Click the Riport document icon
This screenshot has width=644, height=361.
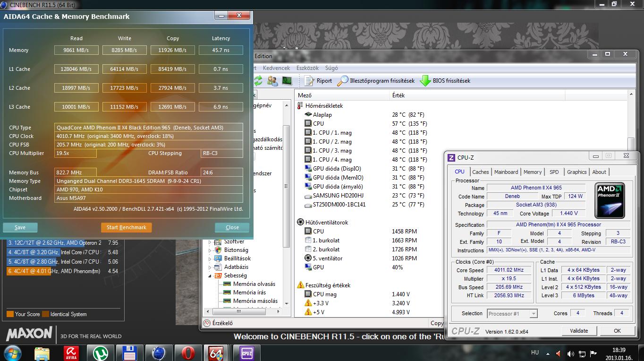pyautogui.click(x=309, y=81)
